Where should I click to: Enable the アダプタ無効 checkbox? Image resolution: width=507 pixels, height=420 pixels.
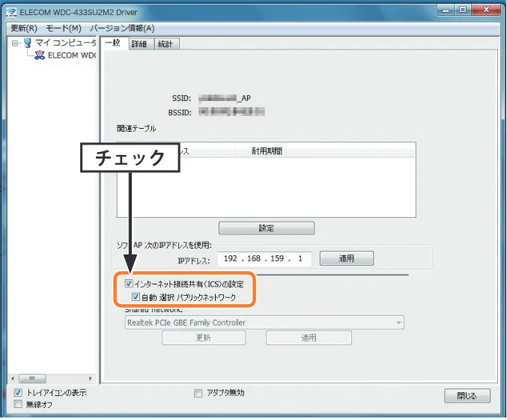pyautogui.click(x=198, y=393)
